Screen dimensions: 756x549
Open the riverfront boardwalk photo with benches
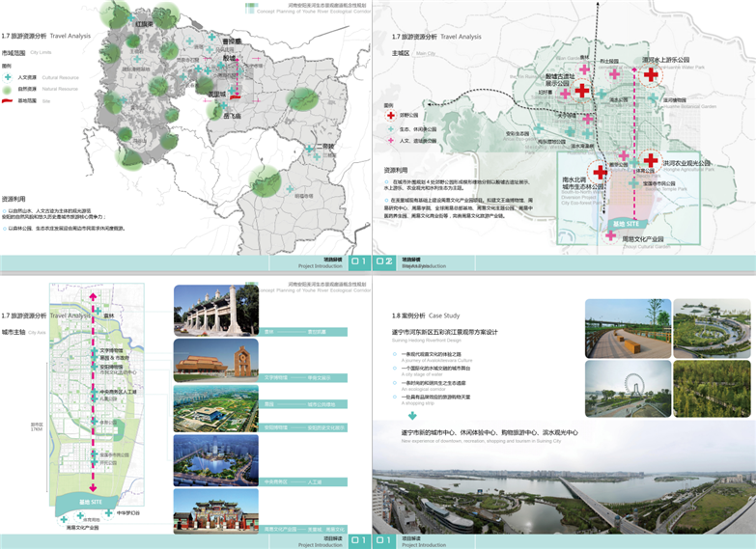pyautogui.click(x=628, y=328)
